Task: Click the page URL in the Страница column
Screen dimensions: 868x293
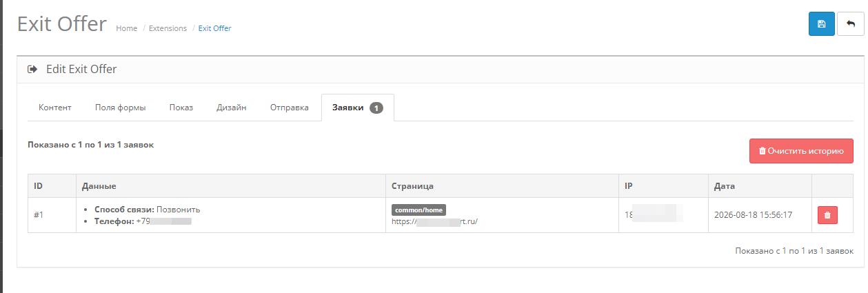Action: click(434, 221)
